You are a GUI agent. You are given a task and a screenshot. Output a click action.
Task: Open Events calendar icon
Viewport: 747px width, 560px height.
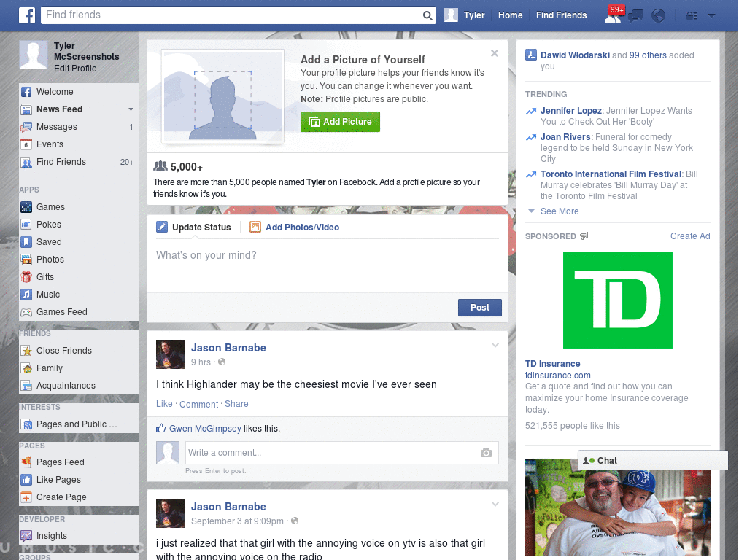tap(26, 144)
